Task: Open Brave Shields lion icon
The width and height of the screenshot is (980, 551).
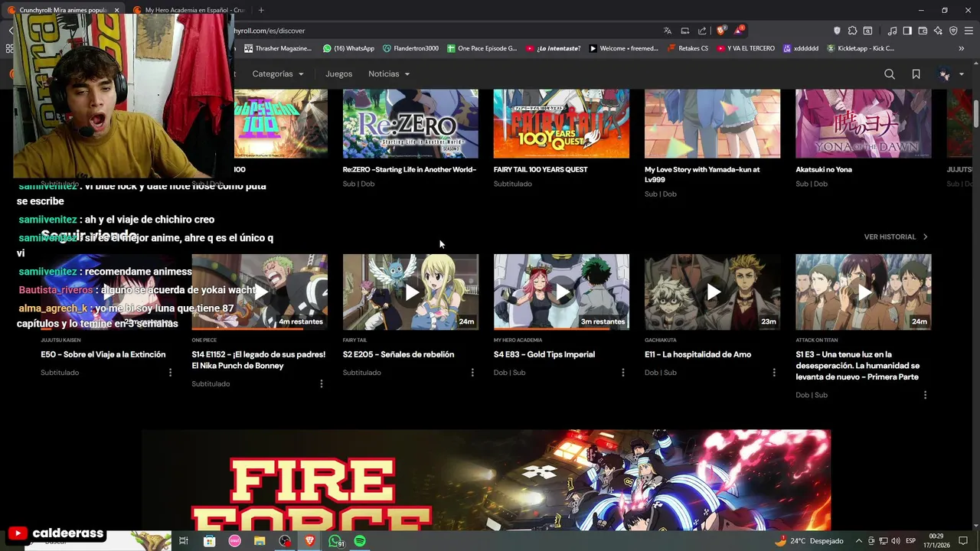Action: tap(720, 31)
